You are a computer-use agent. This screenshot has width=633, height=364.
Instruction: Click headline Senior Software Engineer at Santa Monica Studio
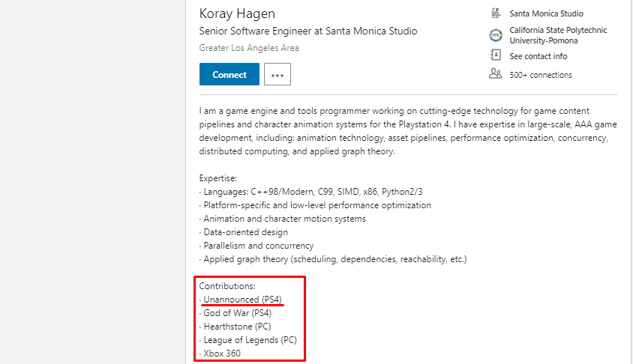click(308, 31)
